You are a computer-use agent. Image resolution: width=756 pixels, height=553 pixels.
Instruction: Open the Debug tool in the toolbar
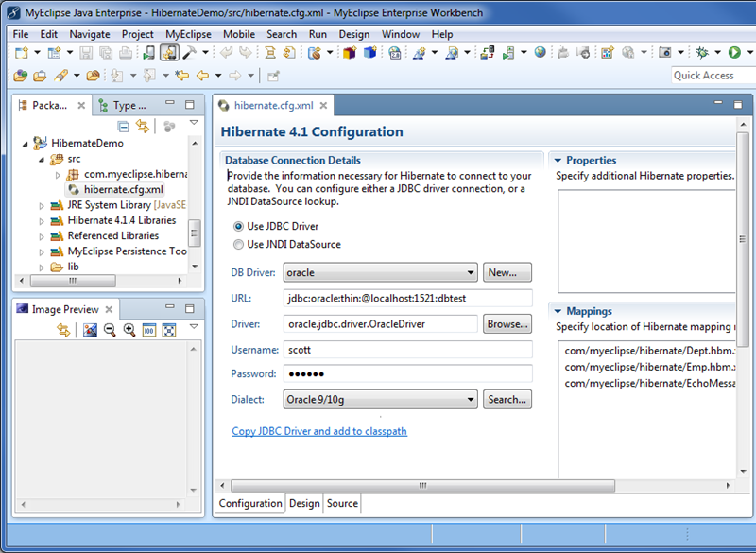tap(701, 52)
